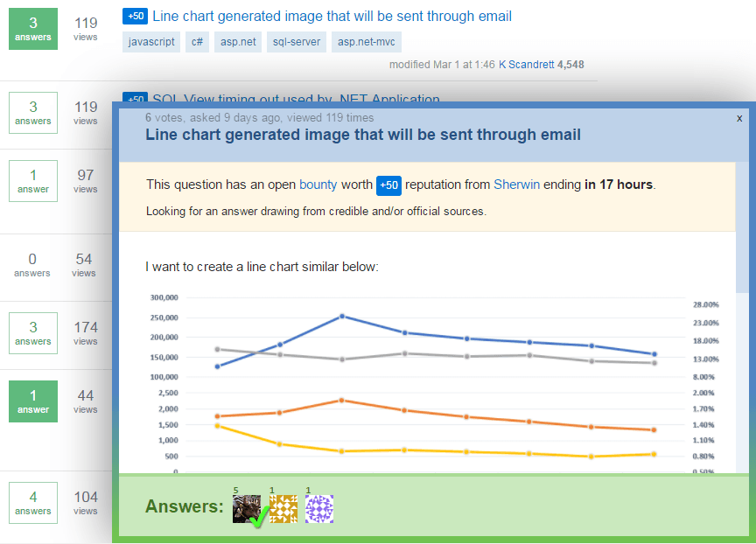The image size is (756, 544).
Task: Select the sql-server tag
Action: coord(297,42)
